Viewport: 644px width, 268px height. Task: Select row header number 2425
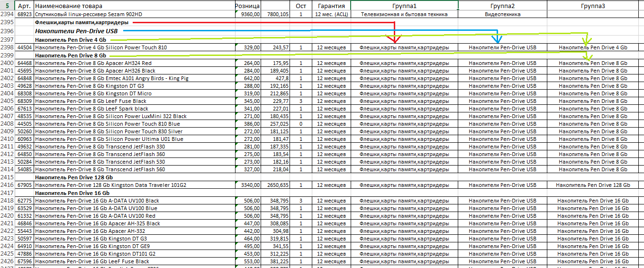point(7,254)
